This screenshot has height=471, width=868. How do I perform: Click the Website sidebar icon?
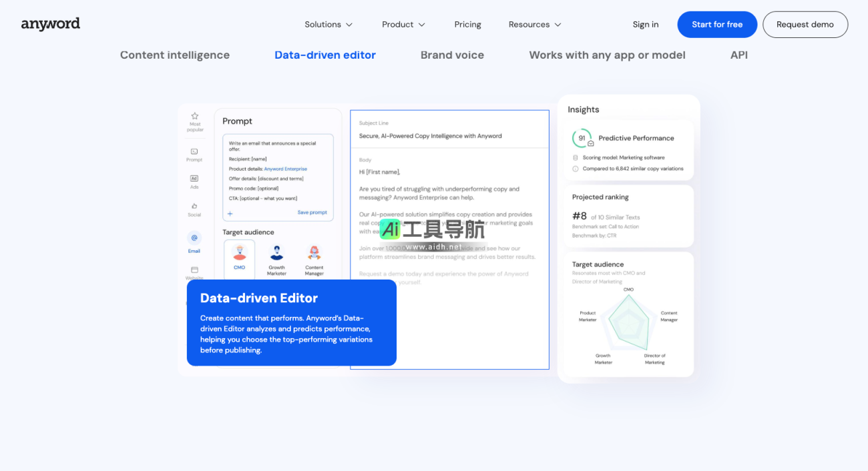pyautogui.click(x=194, y=270)
